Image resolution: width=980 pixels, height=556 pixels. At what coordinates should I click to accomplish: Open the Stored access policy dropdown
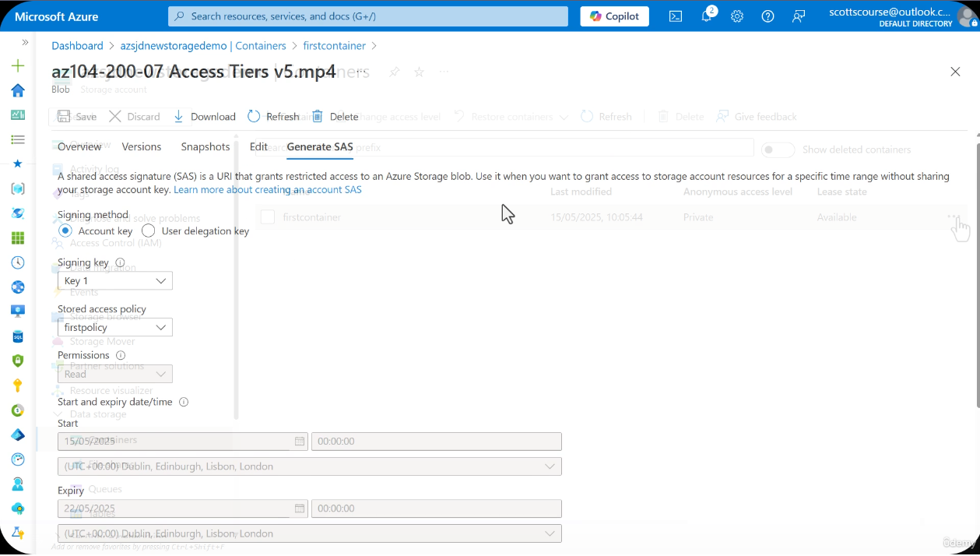pos(115,328)
